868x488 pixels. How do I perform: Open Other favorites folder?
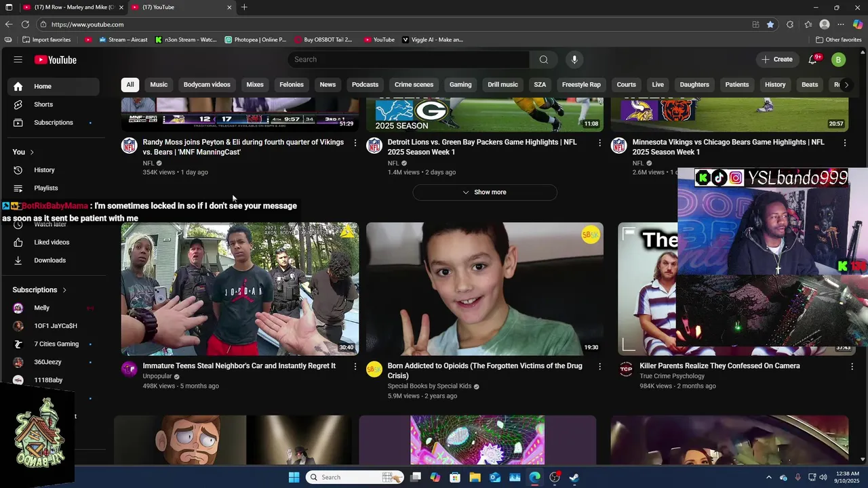point(838,40)
